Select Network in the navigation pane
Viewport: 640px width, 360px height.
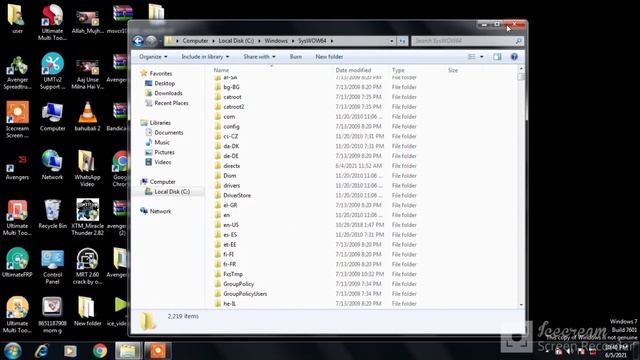click(x=156, y=211)
